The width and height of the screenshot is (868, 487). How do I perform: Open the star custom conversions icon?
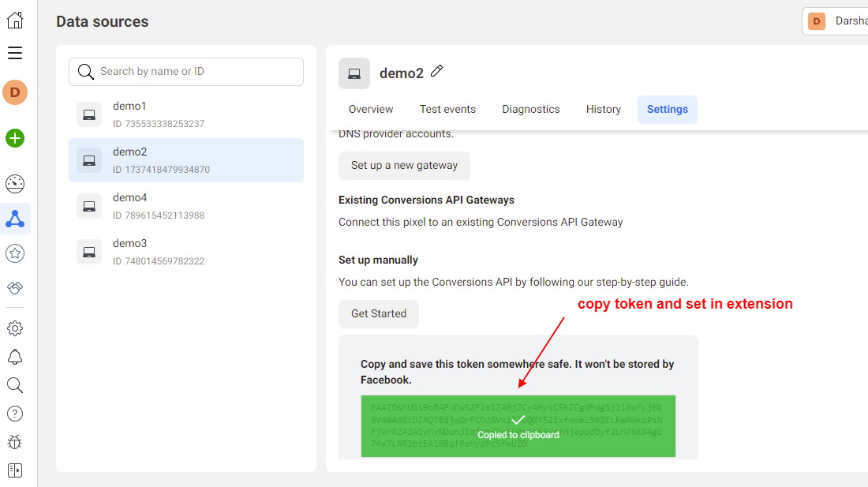pos(15,253)
